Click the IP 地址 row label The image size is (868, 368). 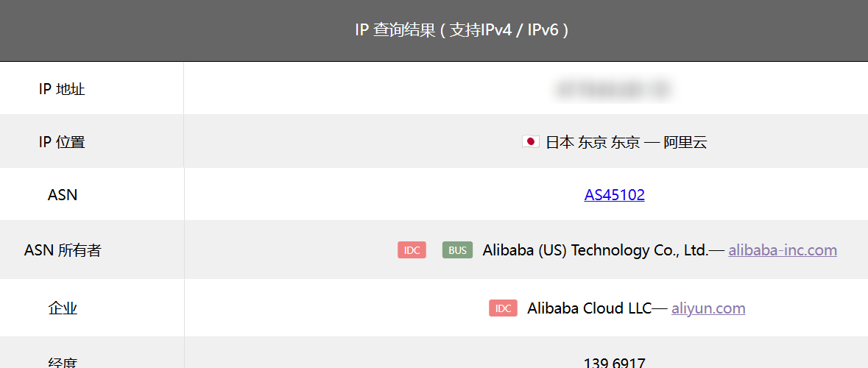(62, 89)
